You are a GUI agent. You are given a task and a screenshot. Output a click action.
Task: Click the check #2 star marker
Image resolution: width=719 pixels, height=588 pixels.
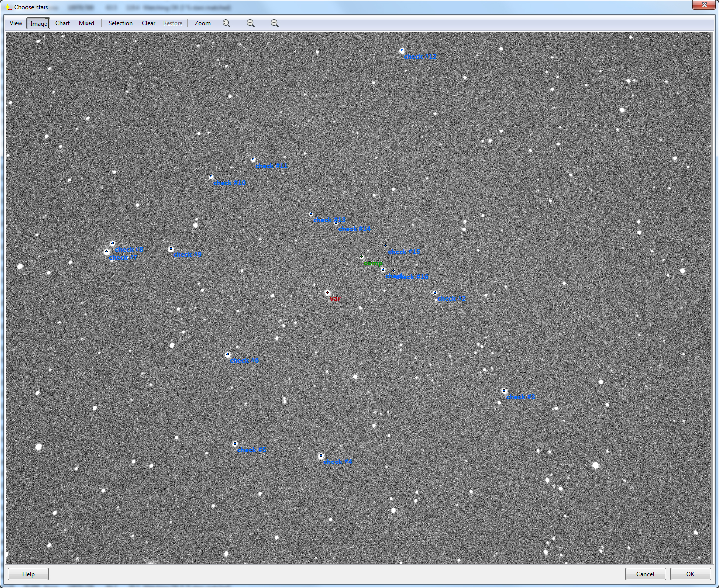pyautogui.click(x=435, y=293)
